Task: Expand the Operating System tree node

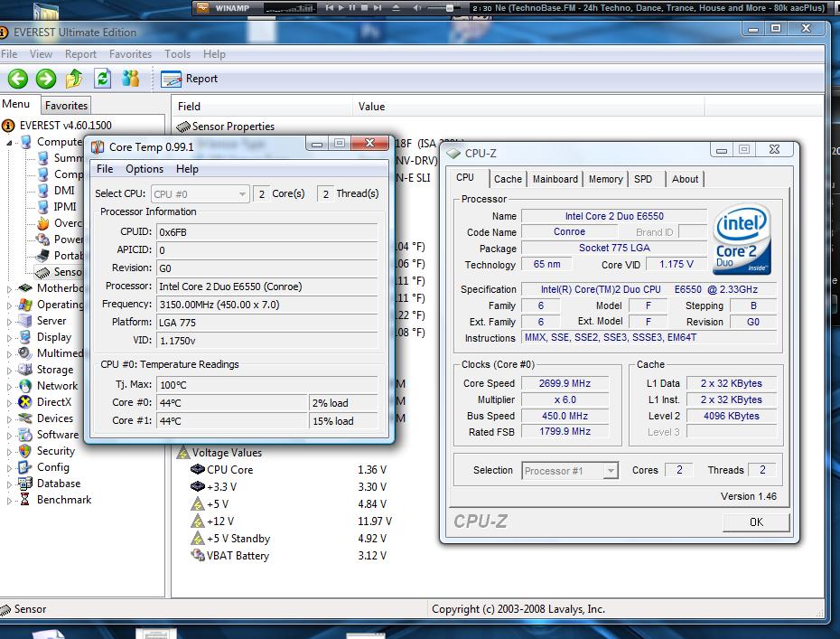Action: [8, 305]
